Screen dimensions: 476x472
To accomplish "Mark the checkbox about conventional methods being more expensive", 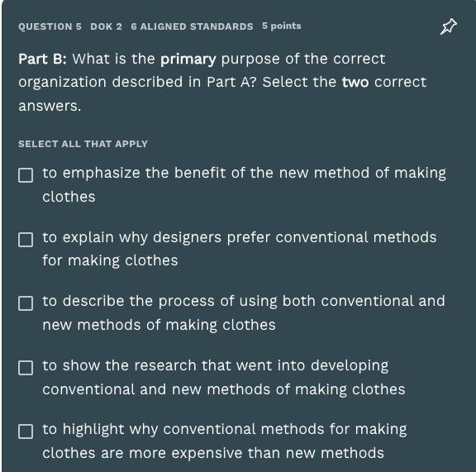I will click(x=26, y=431).
